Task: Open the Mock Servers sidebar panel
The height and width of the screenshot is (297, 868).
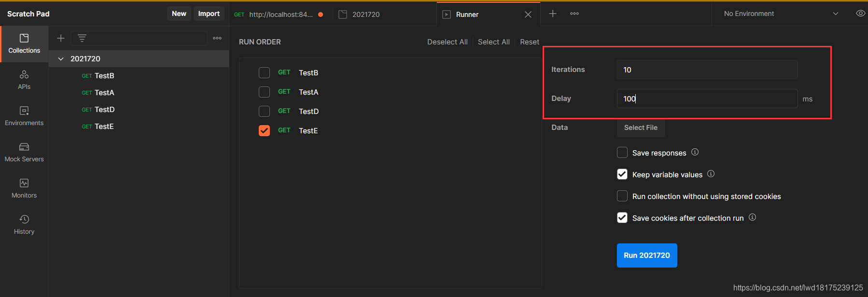Action: [x=24, y=153]
